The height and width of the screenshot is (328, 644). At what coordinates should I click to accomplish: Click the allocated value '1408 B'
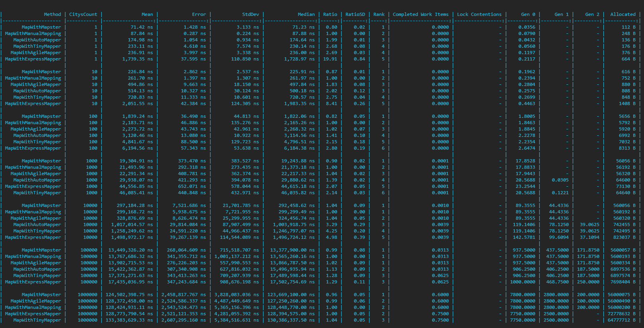click(627, 103)
